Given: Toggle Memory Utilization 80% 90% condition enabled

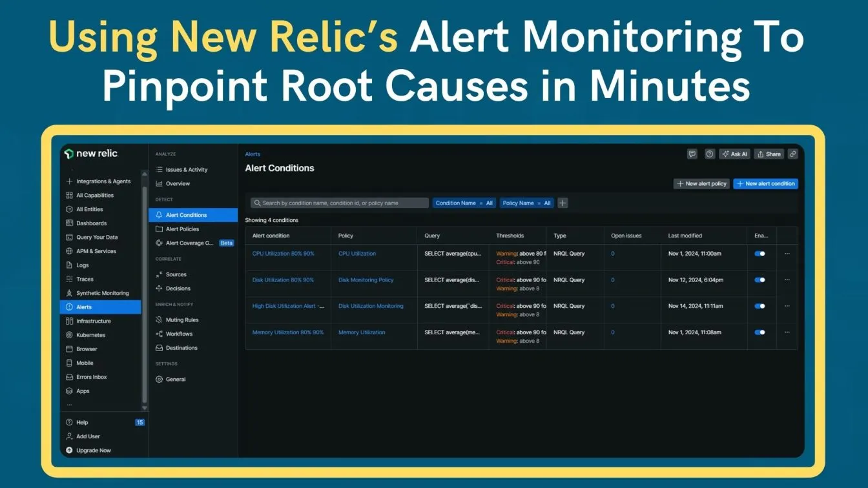Looking at the screenshot, I should tap(759, 332).
